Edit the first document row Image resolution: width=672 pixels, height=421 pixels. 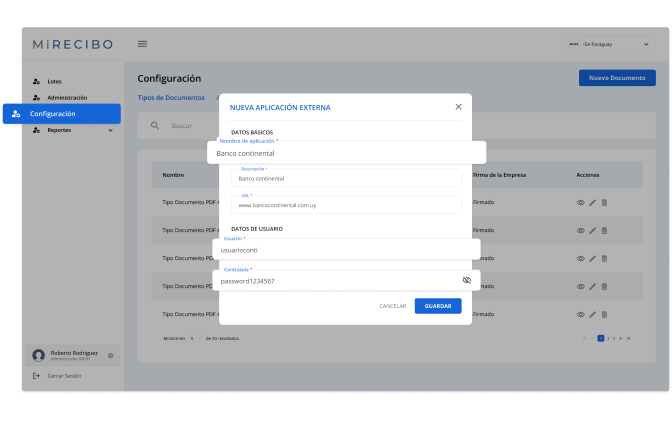[x=592, y=202]
